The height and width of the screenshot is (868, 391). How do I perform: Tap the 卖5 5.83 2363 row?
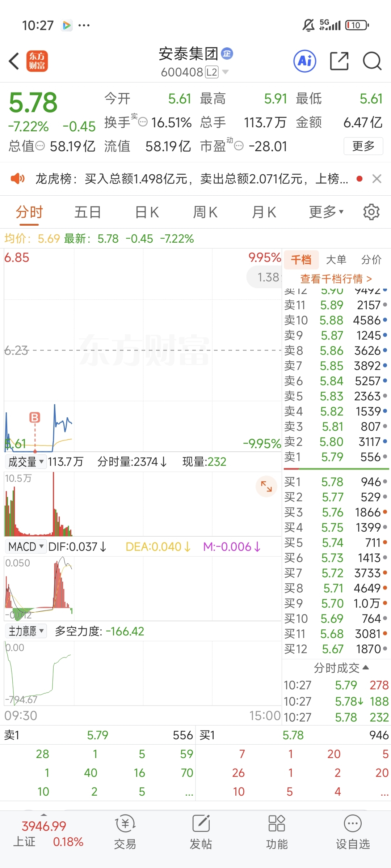(x=336, y=396)
